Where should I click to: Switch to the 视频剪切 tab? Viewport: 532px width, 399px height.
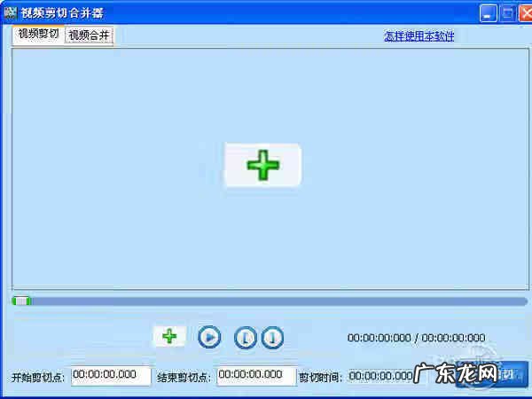point(38,35)
